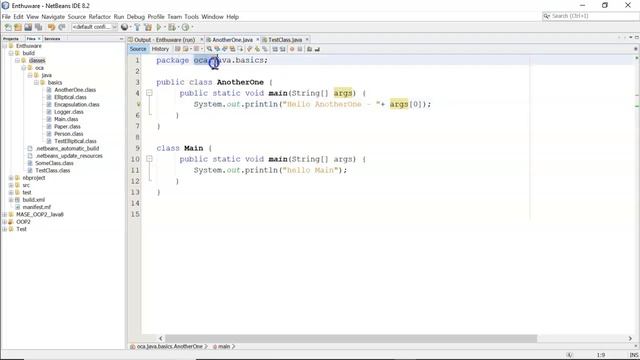Open the TestClass.java editor tab
This screenshot has width=640, height=360.
point(285,40)
